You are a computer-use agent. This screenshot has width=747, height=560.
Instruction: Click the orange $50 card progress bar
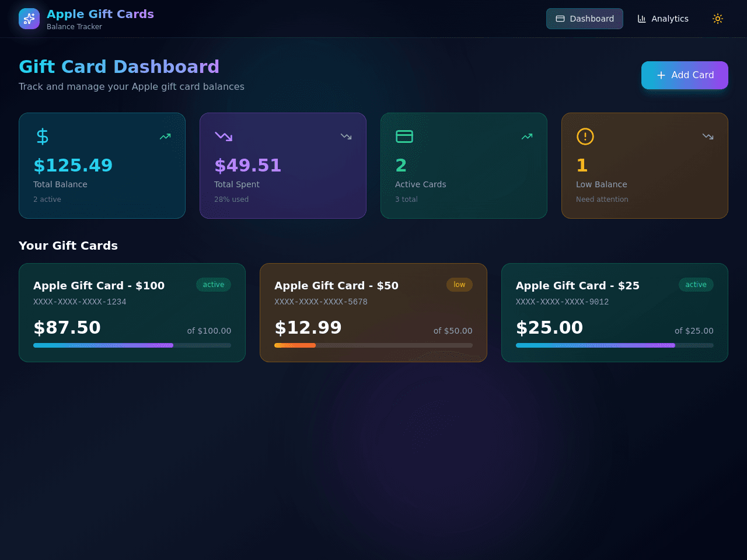coord(373,345)
